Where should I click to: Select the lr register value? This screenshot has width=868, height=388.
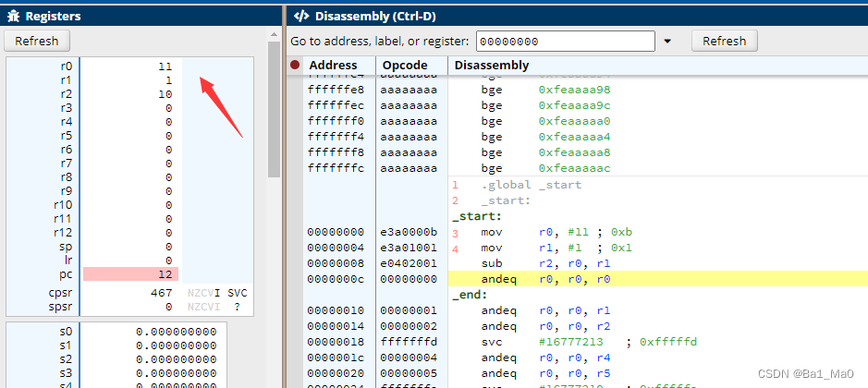169,261
